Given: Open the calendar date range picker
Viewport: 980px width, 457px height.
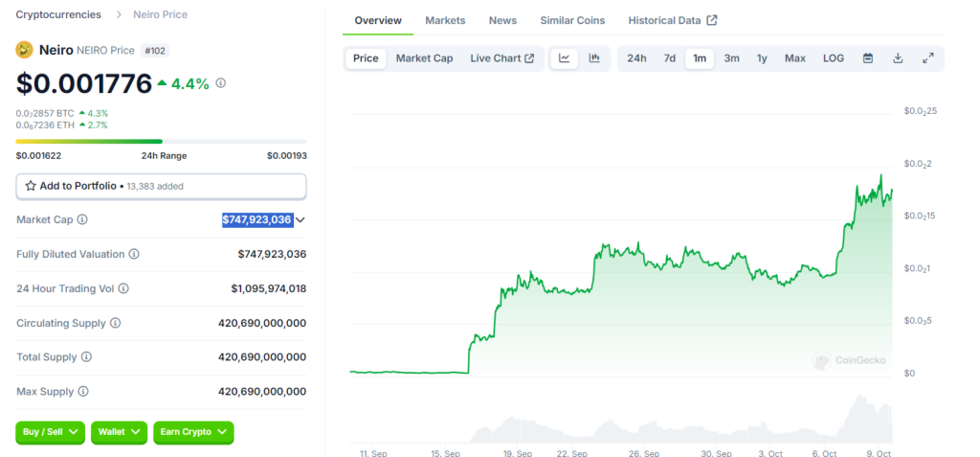Looking at the screenshot, I should point(868,58).
